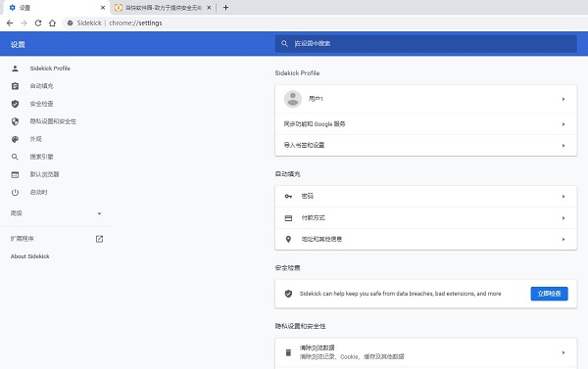Viewport: 588px width, 369px height.
Task: Open 启动时 power icon in sidebar
Action: pyautogui.click(x=15, y=192)
